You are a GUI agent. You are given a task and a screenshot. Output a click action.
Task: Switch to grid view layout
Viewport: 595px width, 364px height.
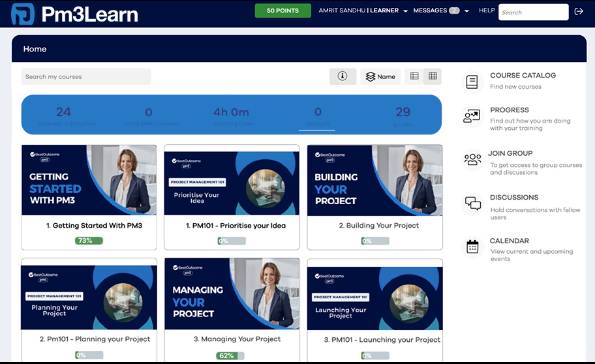[433, 76]
